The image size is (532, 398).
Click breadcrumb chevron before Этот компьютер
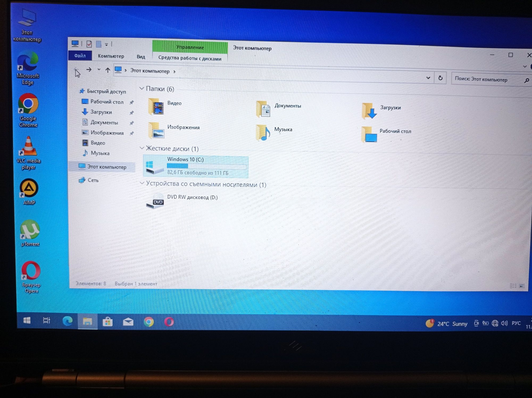(x=126, y=70)
